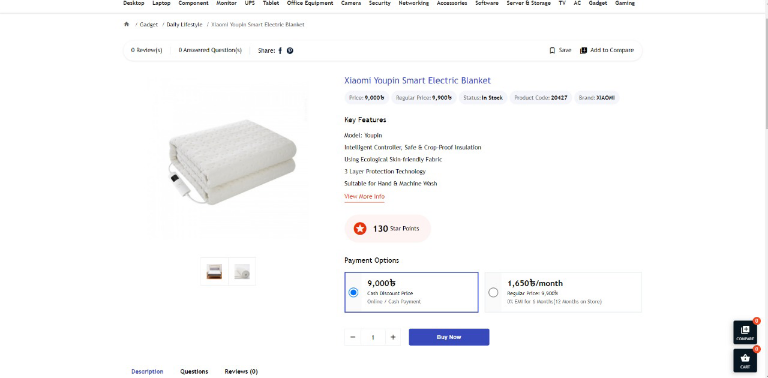This screenshot has height=378, width=768.
Task: Share product via Facebook icon
Action: [280, 50]
